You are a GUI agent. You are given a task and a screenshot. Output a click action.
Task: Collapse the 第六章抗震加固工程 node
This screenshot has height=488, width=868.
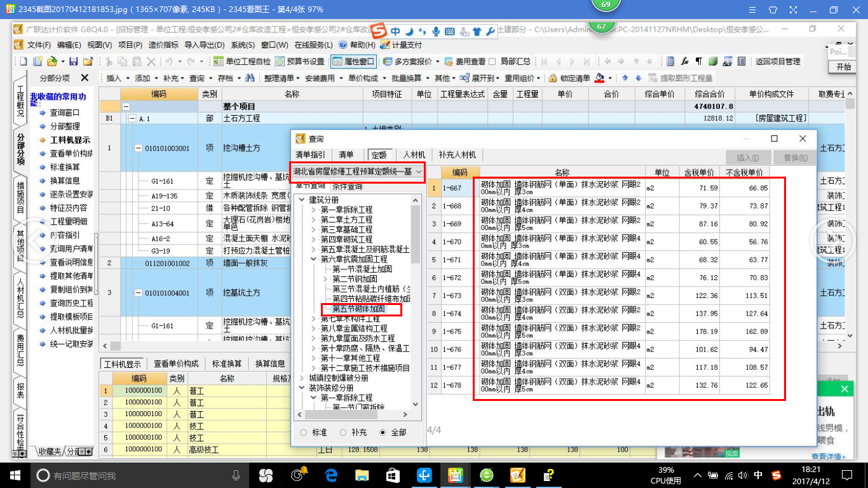314,259
